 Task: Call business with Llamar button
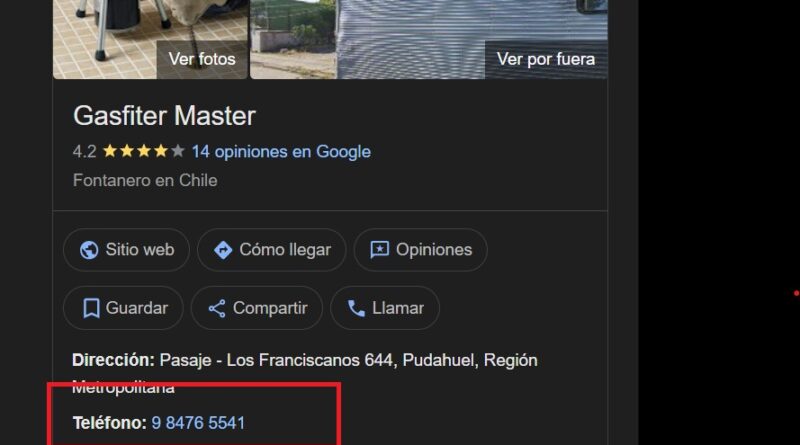coord(385,308)
